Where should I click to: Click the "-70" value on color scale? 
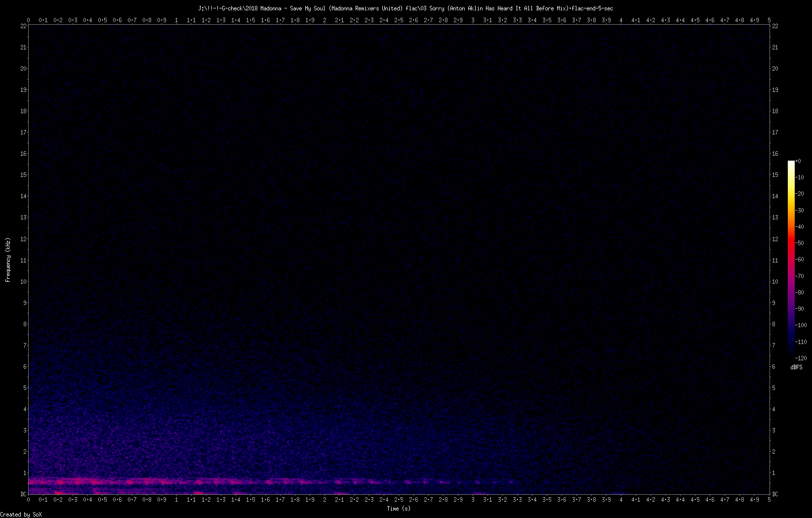[x=800, y=276]
